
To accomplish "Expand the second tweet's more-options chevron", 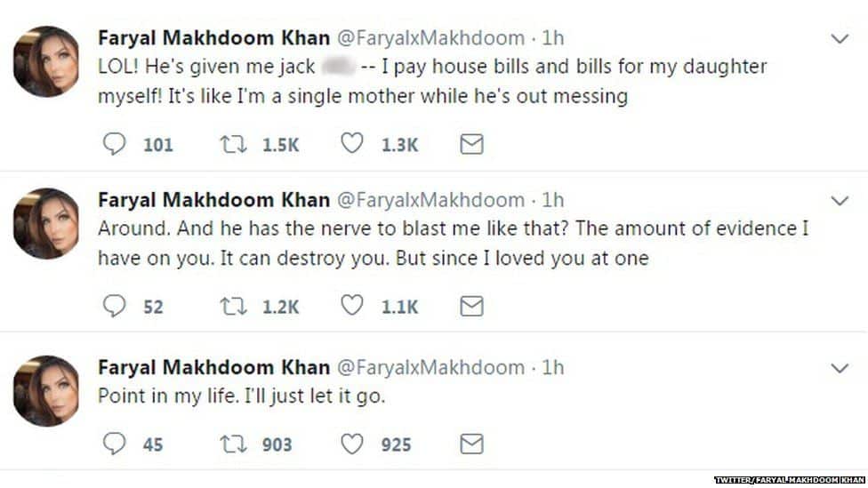I will [x=840, y=201].
